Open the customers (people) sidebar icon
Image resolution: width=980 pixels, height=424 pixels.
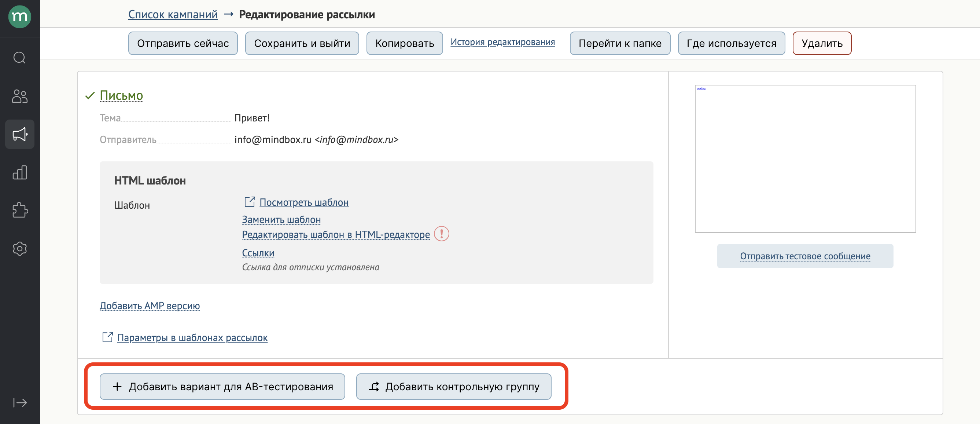click(20, 96)
